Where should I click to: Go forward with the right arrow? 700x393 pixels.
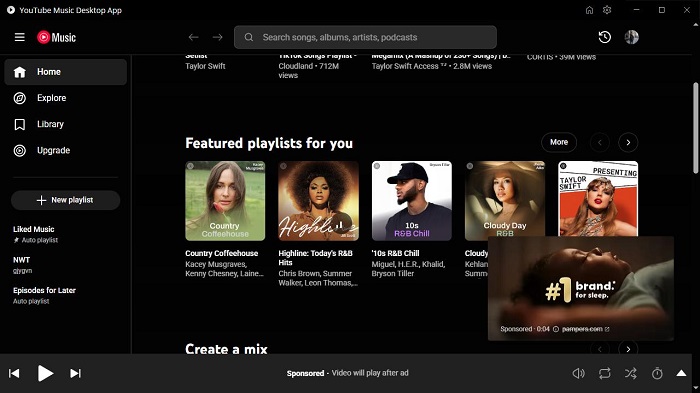[217, 37]
